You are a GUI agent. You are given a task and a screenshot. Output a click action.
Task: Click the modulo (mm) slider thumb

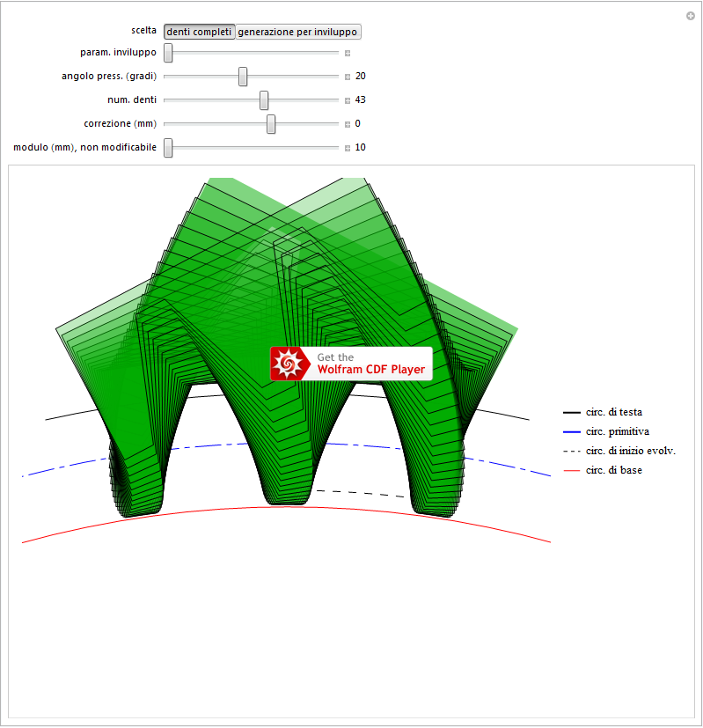click(168, 148)
